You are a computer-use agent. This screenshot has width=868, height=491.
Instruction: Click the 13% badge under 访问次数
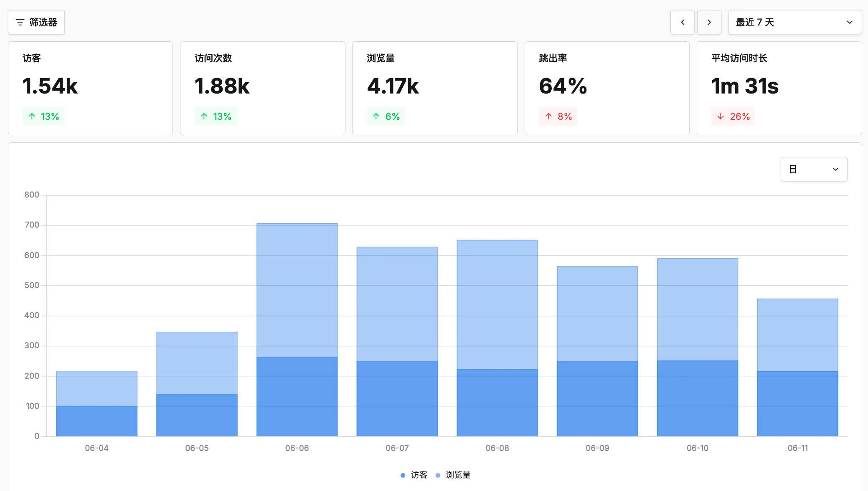pyautogui.click(x=216, y=116)
